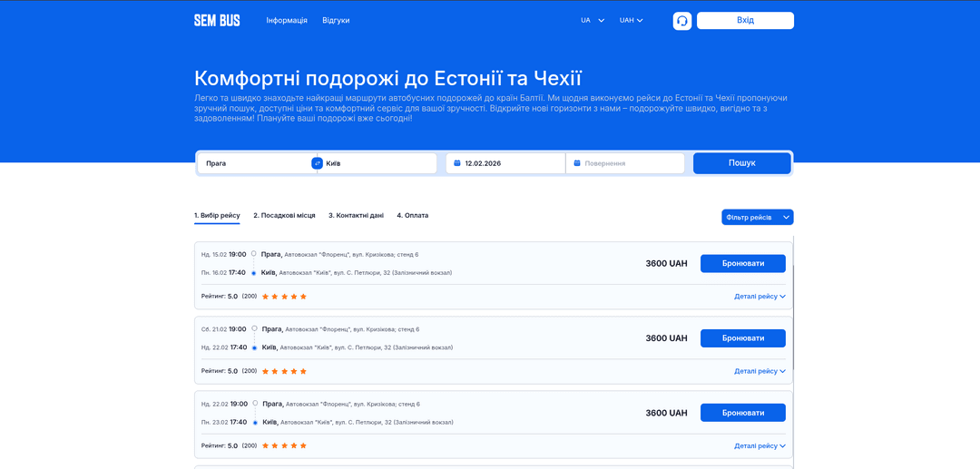Open the Відгуки menu item
Screen dimensions: 980x469
336,20
